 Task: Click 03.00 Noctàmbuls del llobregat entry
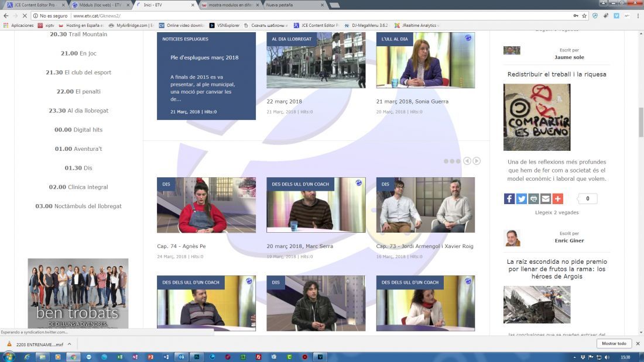point(78,206)
